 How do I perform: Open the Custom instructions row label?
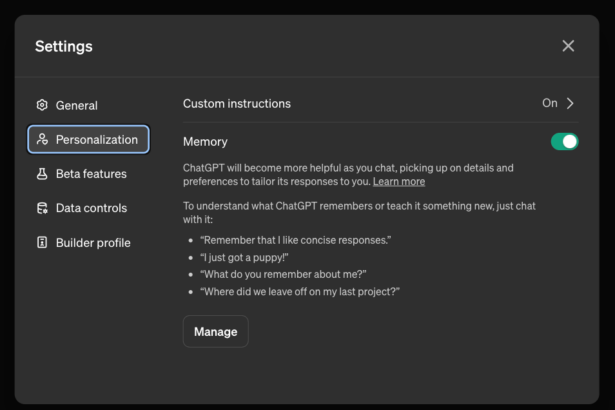pyautogui.click(x=237, y=103)
